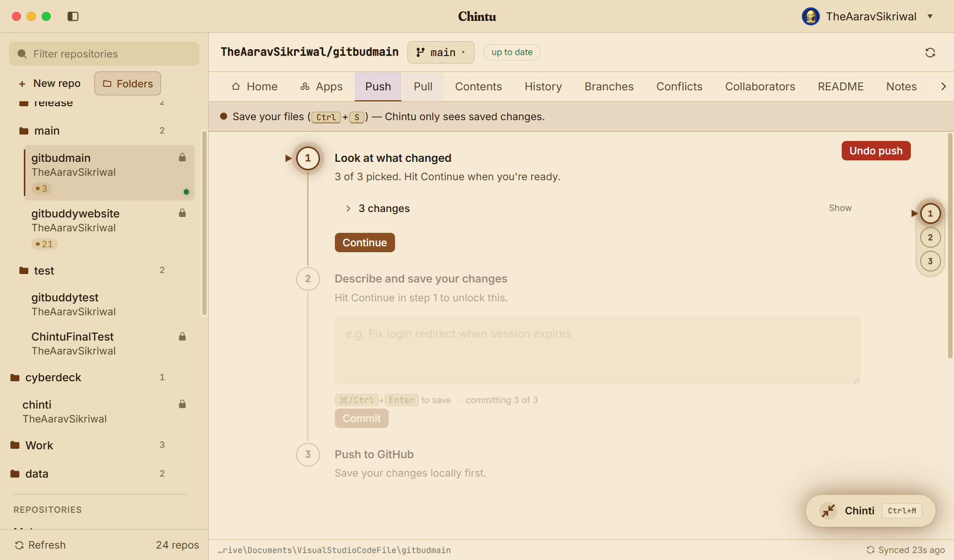Select the gitbuddywebsite repository

point(109,228)
